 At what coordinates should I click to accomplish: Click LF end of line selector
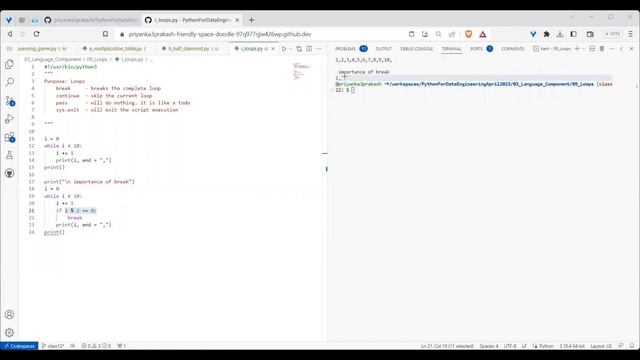coord(524,346)
